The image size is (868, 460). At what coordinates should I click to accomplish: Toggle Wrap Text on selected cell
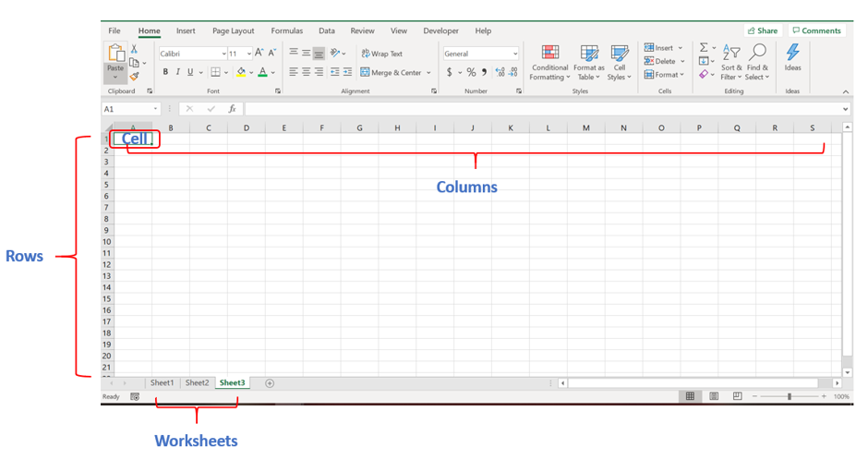(382, 54)
